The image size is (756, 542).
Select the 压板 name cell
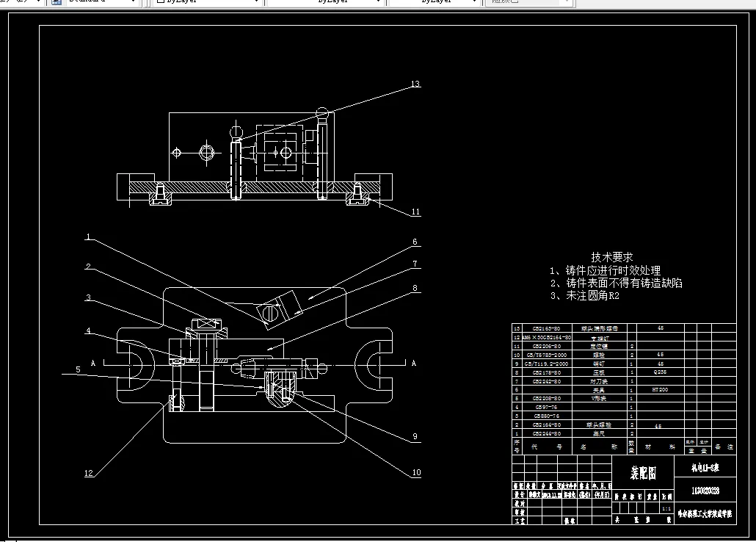tap(599, 372)
